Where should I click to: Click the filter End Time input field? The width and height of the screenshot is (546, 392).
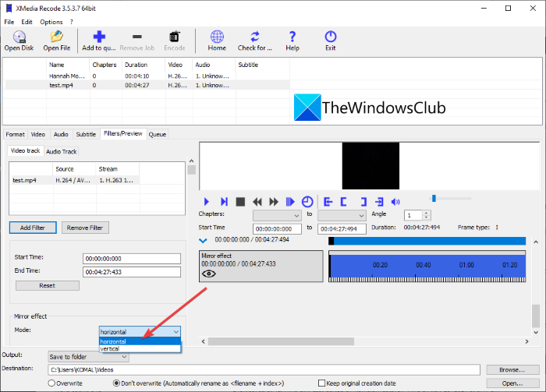[x=132, y=272]
